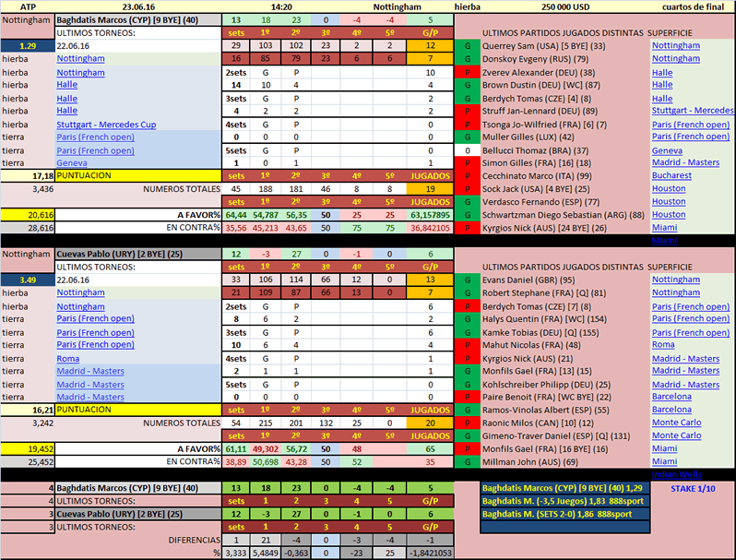Viewport: 736px width, 560px height.
Task: Select green "G" result cell beside Millman John
Action: [x=468, y=462]
